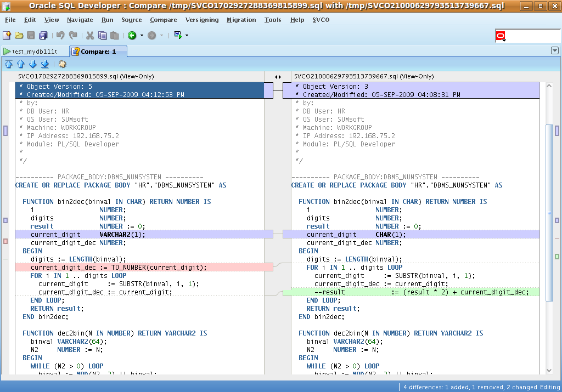Screen dimensions: 562x392
Task: Click the green Back navigation arrow
Action: pyautogui.click(x=132, y=36)
